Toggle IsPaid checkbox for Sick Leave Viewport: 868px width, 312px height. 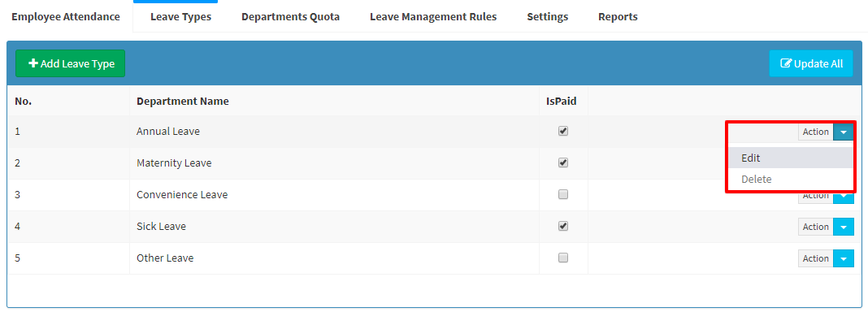[563, 226]
